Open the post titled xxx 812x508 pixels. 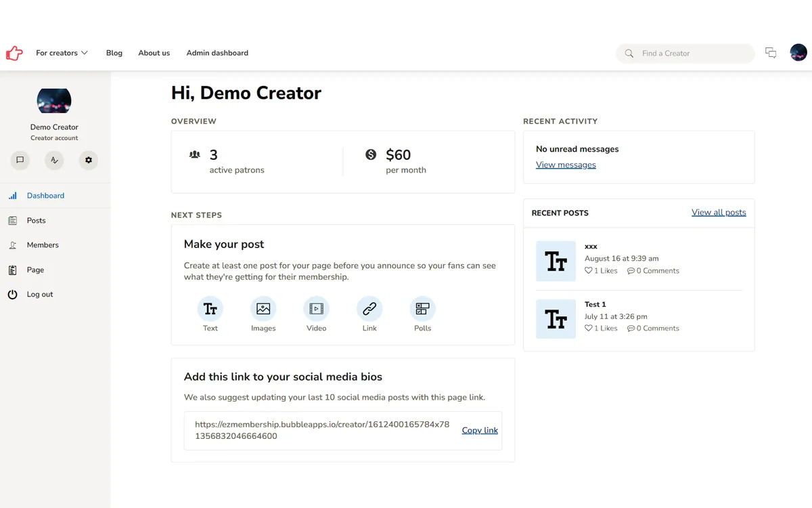click(591, 247)
